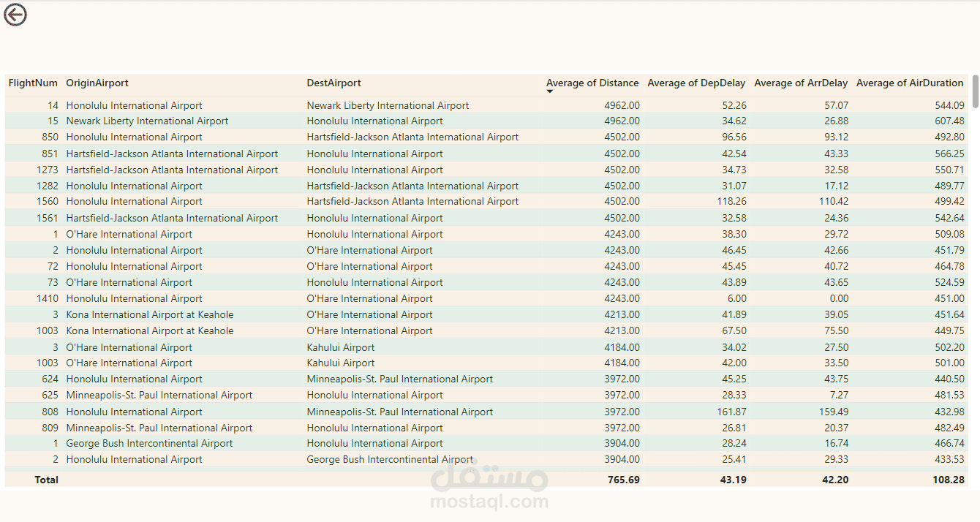980x522 pixels.
Task: Click the Average of ArrDelay column header
Action: click(802, 83)
